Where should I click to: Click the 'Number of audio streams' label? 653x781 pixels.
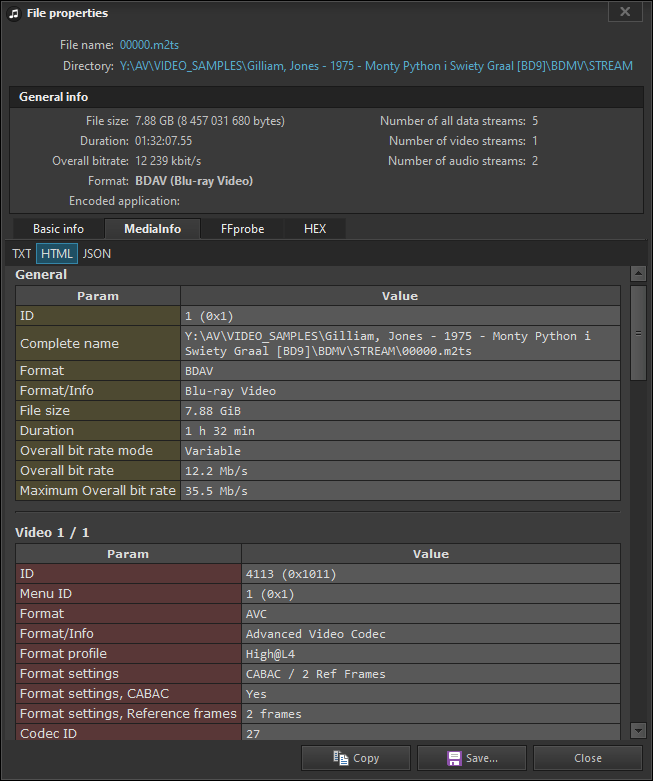[457, 161]
